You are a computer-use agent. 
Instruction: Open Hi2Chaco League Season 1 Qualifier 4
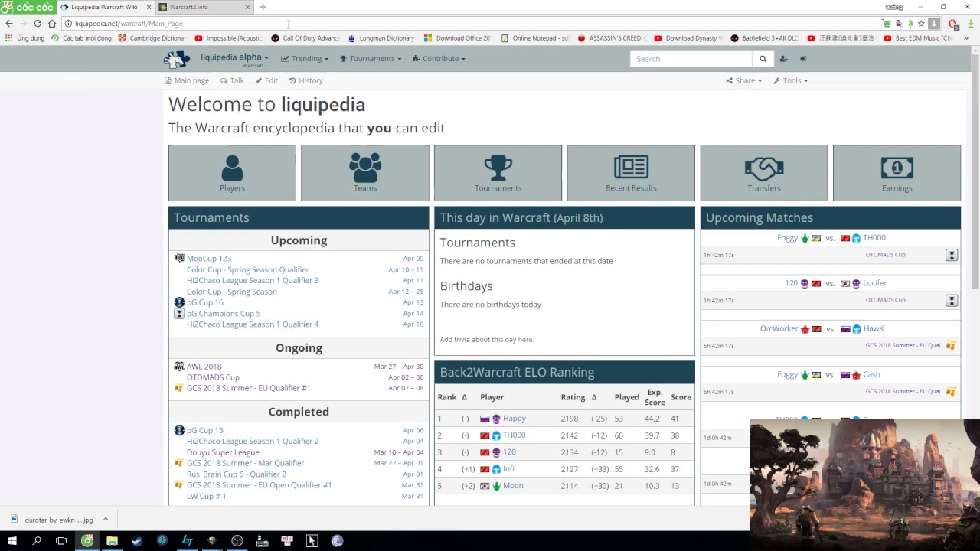coord(253,324)
